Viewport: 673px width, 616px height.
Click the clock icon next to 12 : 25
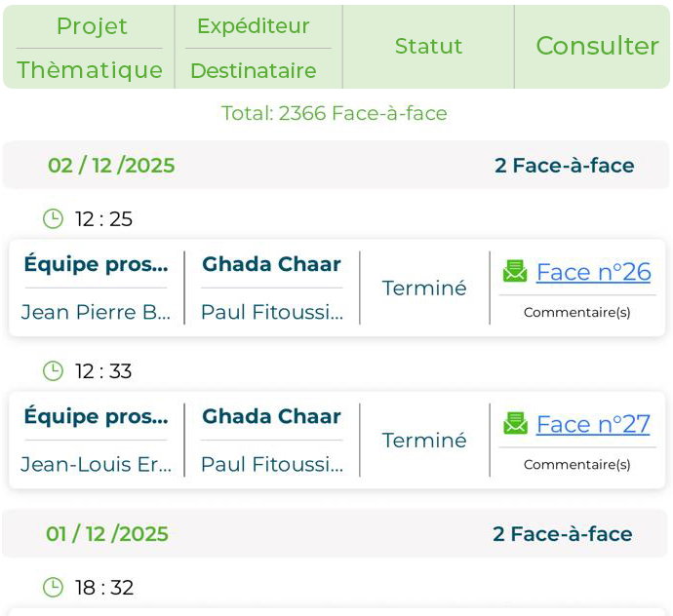(x=53, y=218)
